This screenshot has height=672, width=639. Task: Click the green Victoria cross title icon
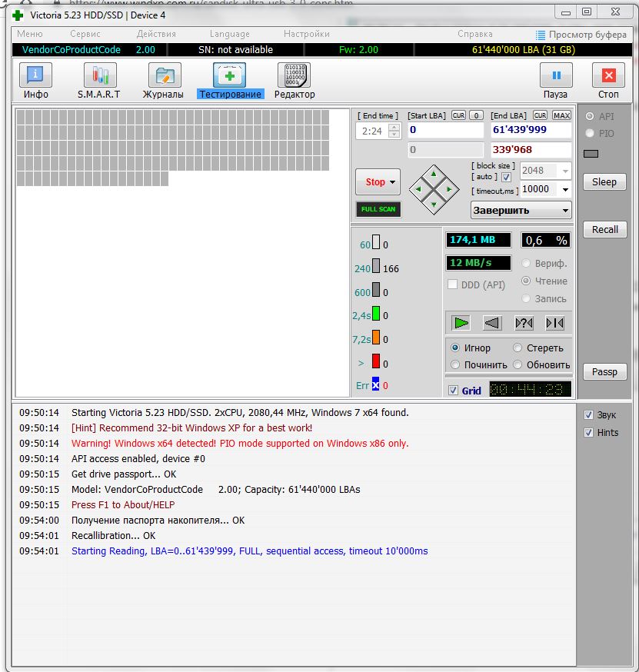tap(18, 16)
